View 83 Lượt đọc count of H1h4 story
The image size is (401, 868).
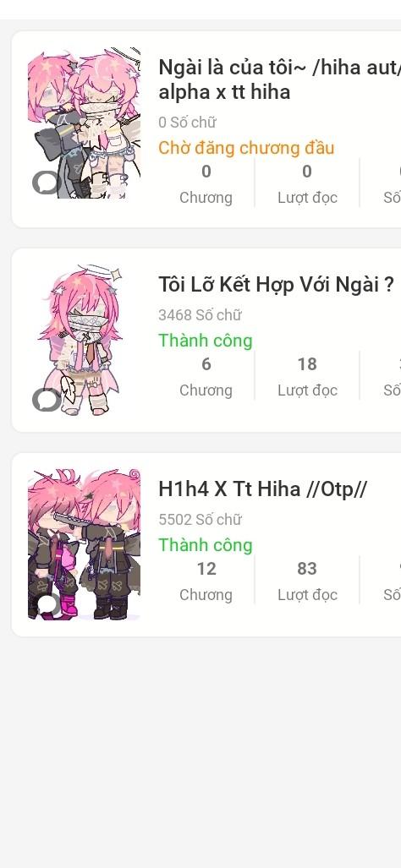[307, 581]
